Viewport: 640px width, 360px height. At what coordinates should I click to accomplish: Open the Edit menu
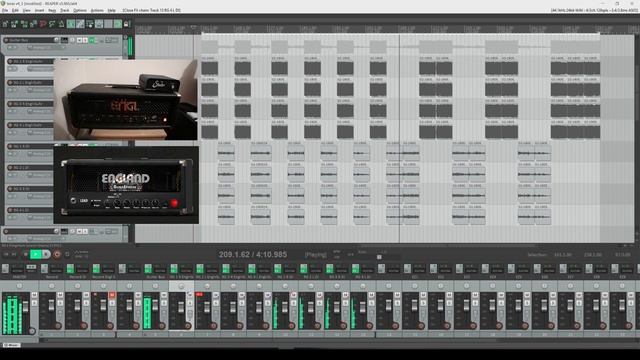pos(15,10)
